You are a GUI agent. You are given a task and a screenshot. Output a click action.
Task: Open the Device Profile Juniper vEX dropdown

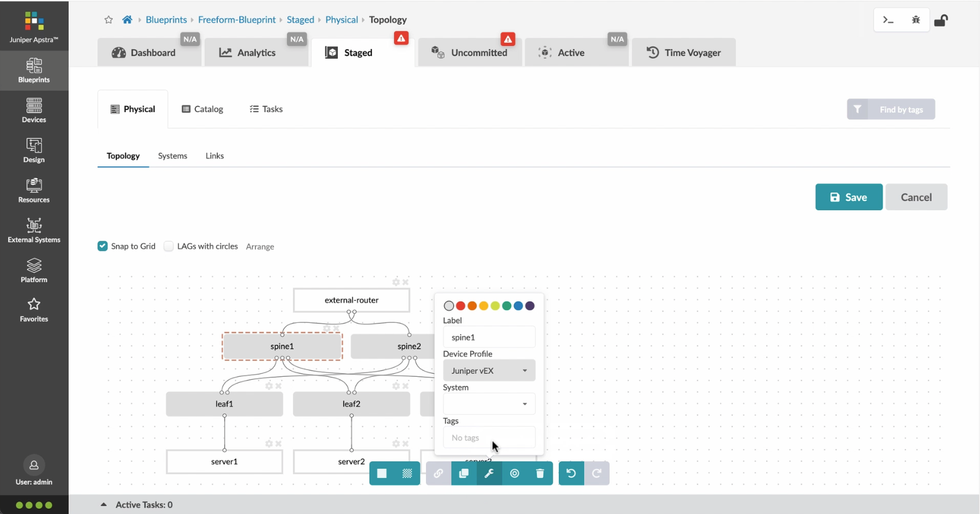click(489, 371)
